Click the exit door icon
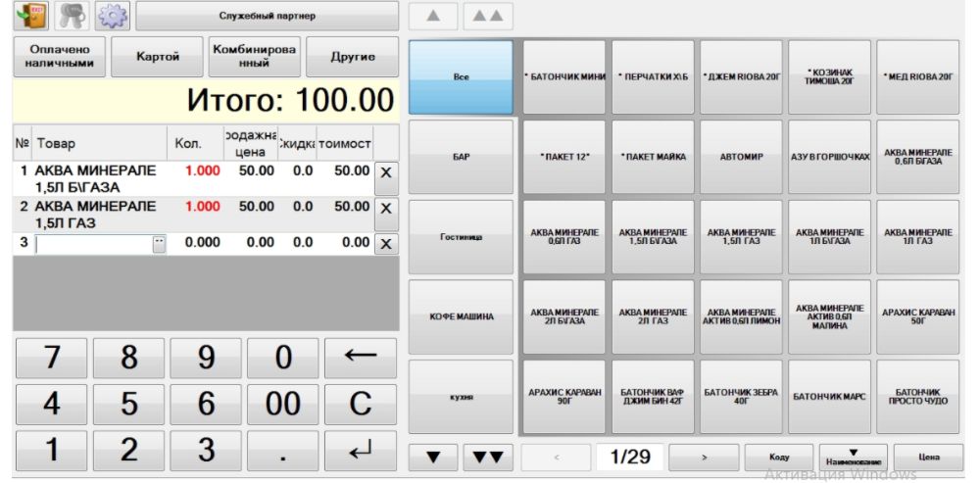 tap(30, 17)
